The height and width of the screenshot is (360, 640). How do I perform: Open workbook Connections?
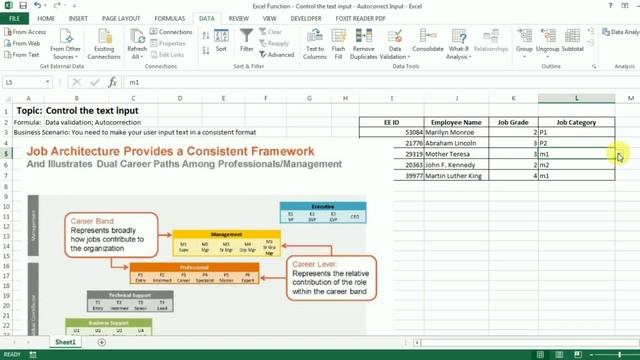point(171,32)
